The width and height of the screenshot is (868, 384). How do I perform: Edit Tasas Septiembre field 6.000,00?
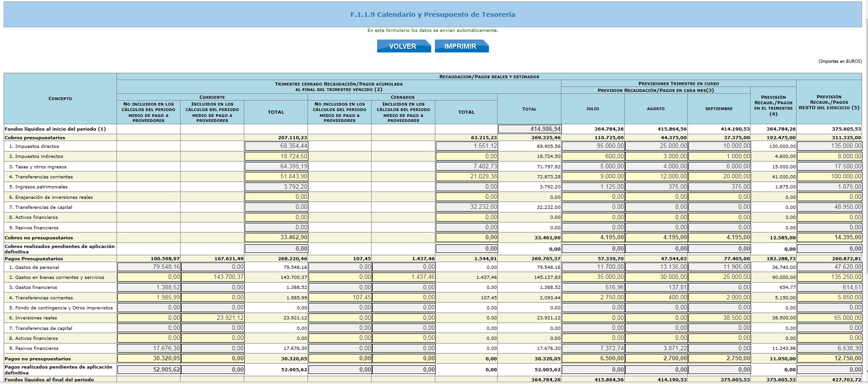(719, 167)
